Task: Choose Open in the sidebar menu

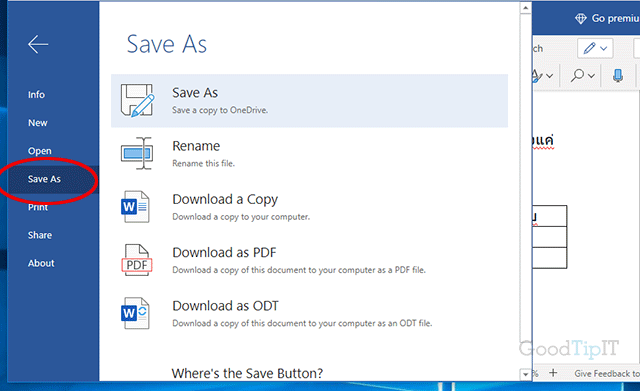Action: point(40,151)
